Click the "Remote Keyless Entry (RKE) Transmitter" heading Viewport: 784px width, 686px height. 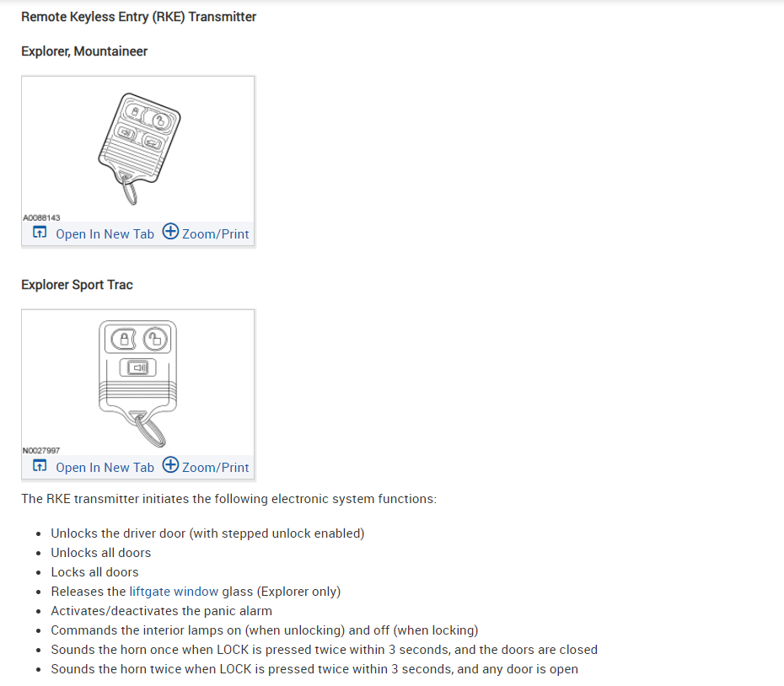(139, 17)
